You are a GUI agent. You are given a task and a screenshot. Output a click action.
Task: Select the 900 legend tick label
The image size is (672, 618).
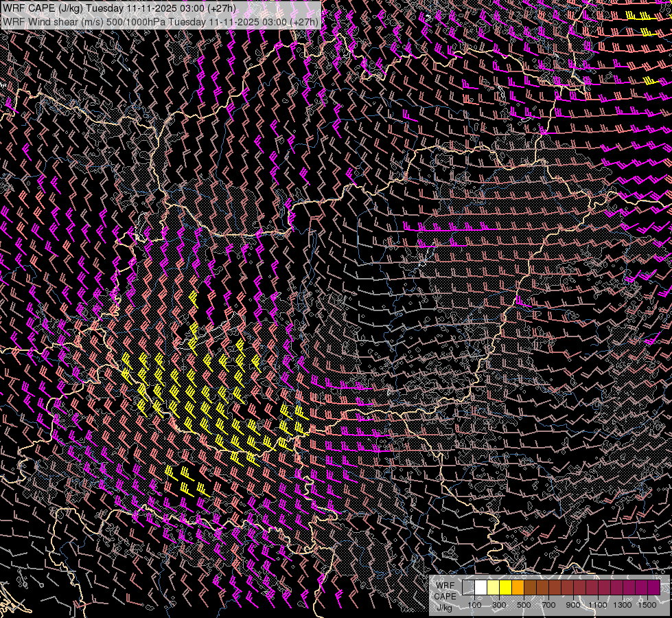[573, 605]
